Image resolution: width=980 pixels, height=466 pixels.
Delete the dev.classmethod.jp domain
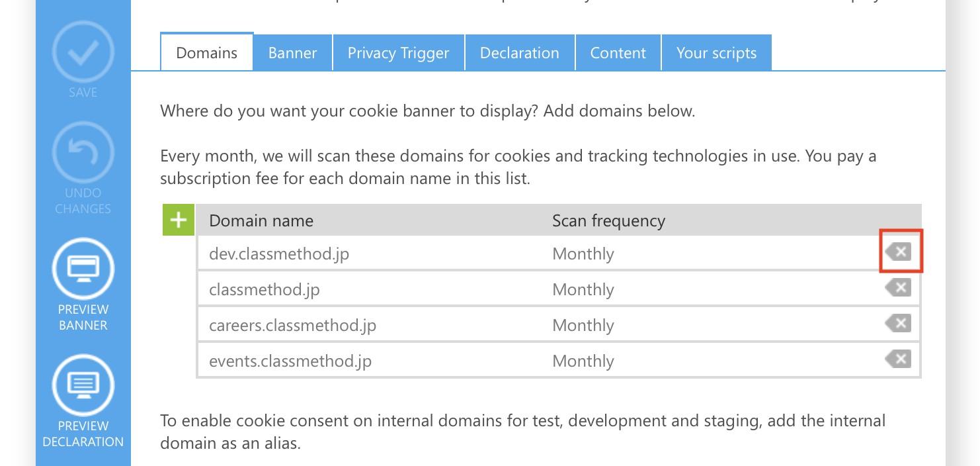(x=898, y=252)
